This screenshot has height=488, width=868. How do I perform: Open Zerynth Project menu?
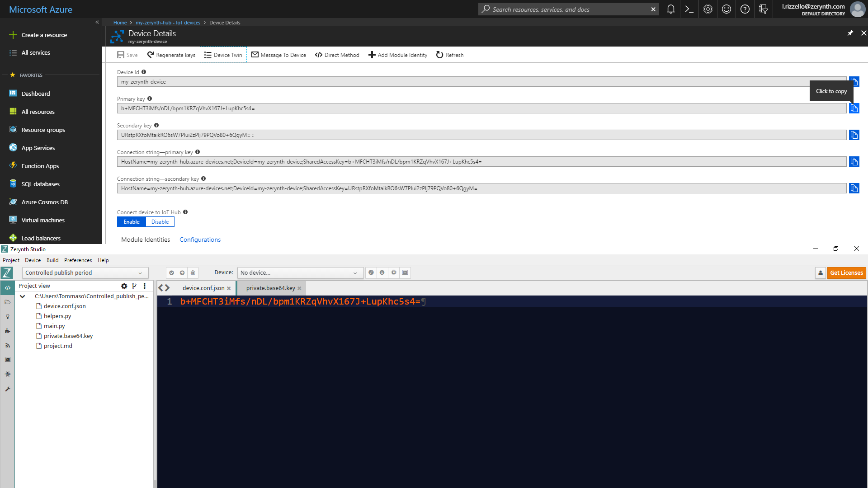tap(11, 260)
